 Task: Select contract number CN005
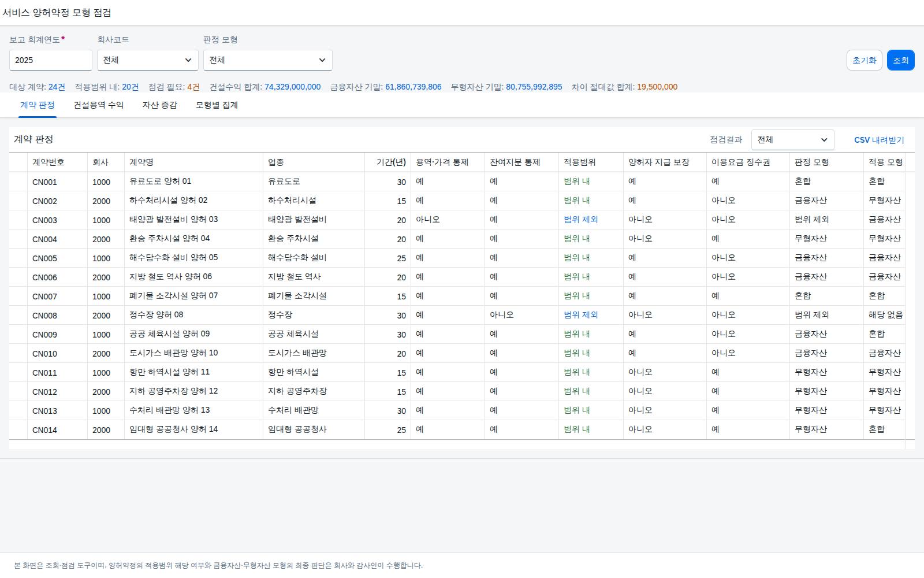44,258
